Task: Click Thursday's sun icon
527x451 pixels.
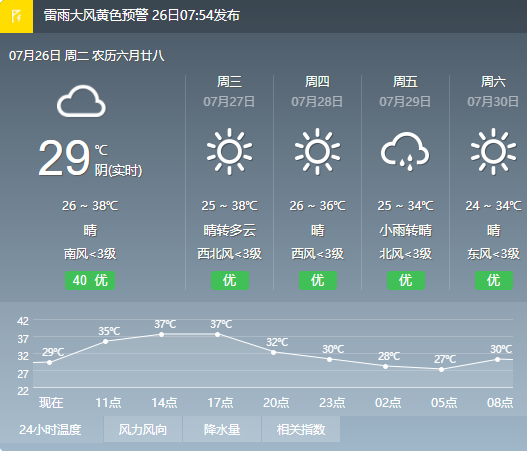Action: pos(317,152)
